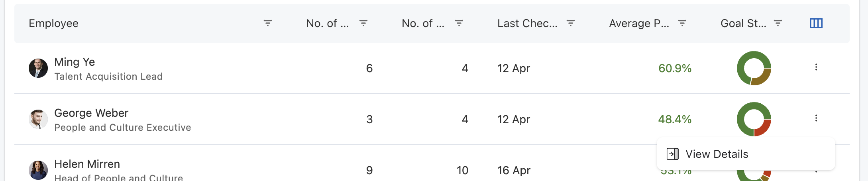Filter the Average Progress column
This screenshot has width=868, height=181.
pos(682,24)
